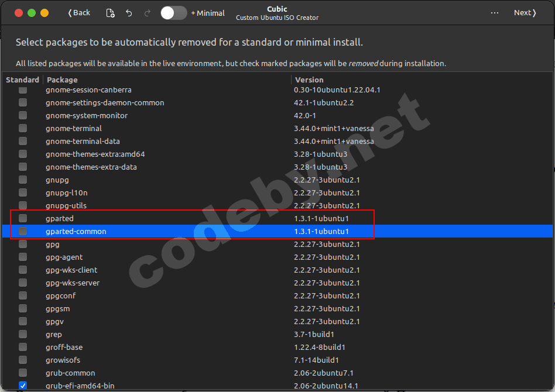Check the gpg checkbox
This screenshot has width=555, height=392.
[x=23, y=244]
